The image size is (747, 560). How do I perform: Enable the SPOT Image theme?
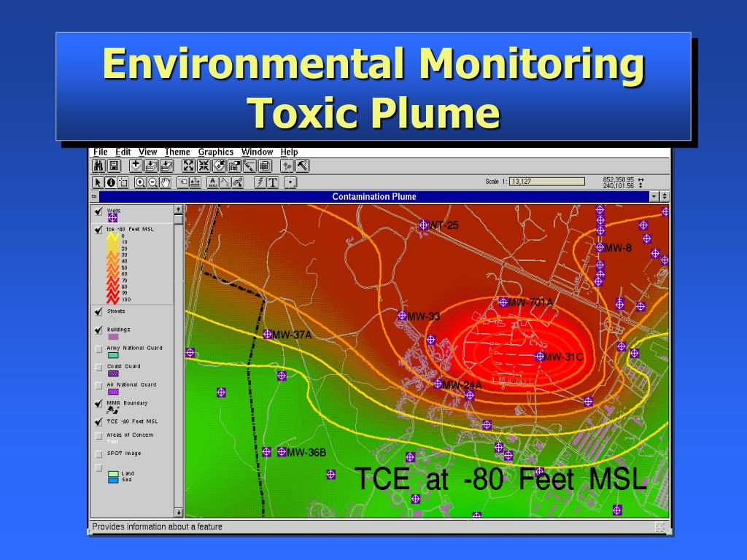[x=98, y=454]
